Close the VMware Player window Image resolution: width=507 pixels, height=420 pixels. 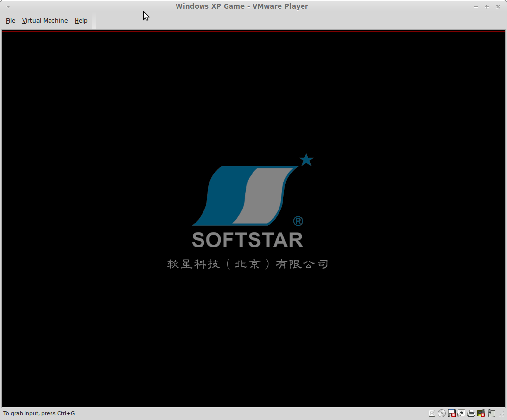(498, 7)
